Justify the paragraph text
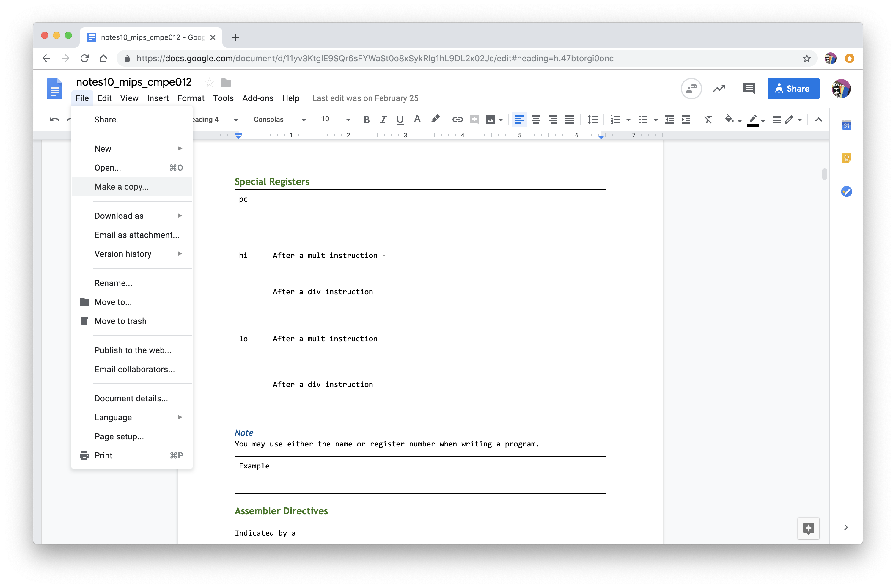The height and width of the screenshot is (588, 896). coord(569,120)
